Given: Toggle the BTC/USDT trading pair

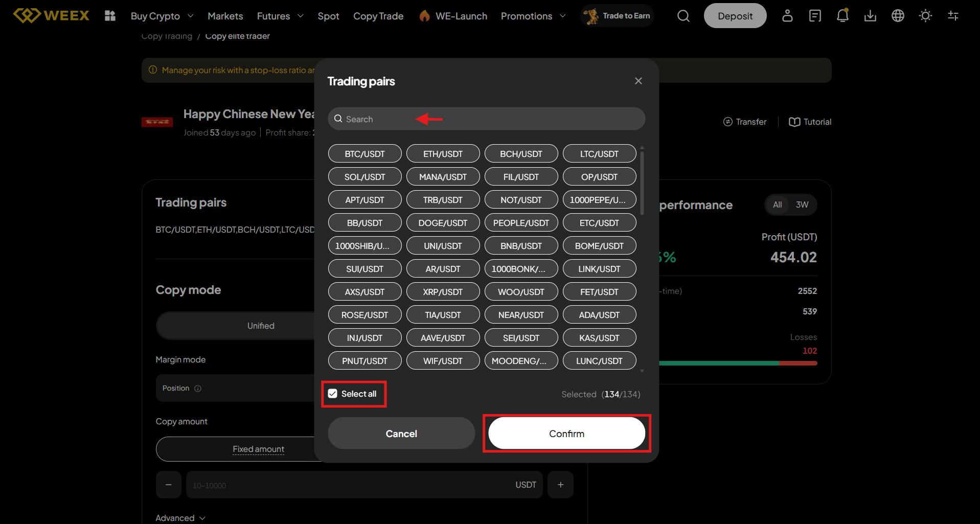Looking at the screenshot, I should click(364, 154).
